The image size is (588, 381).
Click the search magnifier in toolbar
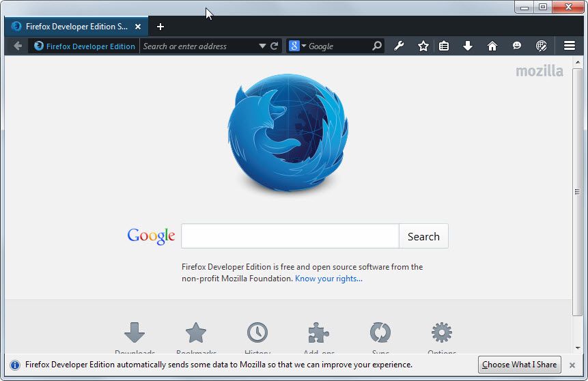click(377, 46)
